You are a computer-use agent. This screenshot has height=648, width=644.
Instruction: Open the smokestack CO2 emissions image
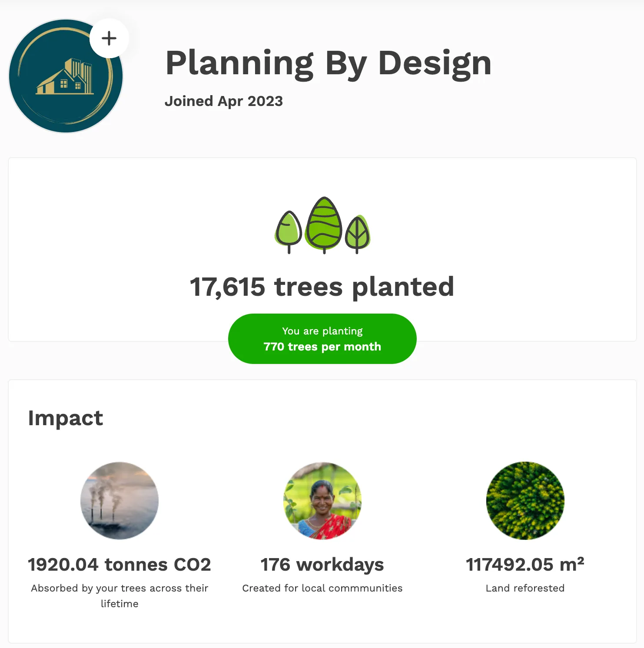pyautogui.click(x=120, y=500)
